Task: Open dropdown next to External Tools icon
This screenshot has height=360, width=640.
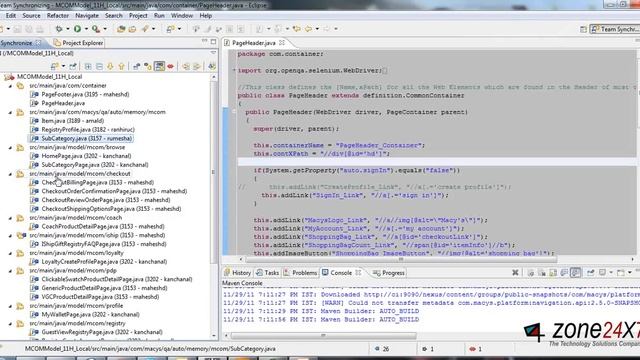Action: coord(105,29)
